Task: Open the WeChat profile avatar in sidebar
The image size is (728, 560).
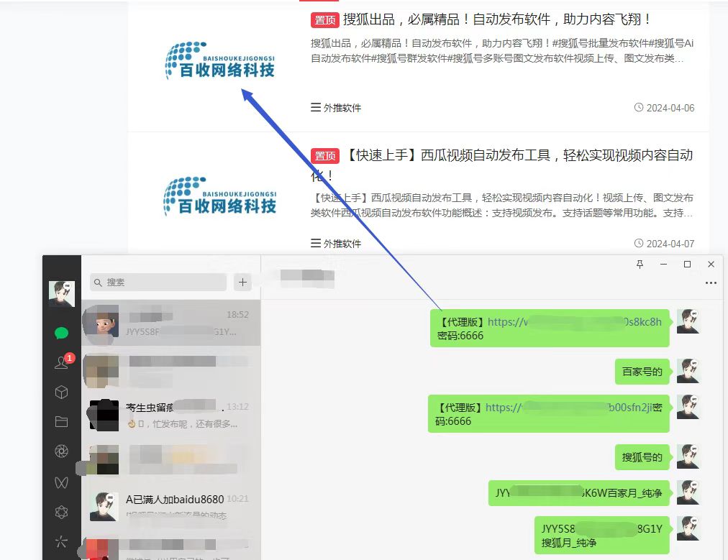Action: pos(62,294)
